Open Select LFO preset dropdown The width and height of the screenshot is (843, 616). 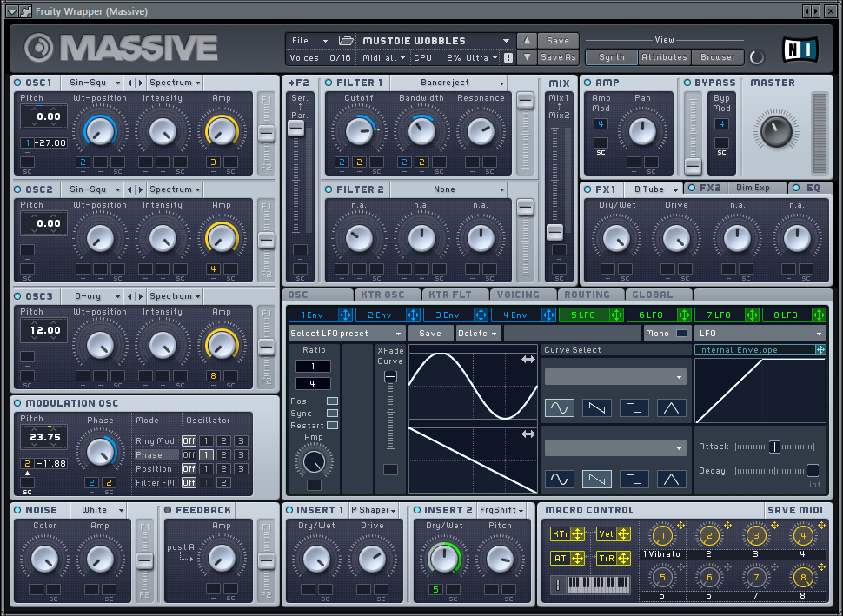[346, 334]
